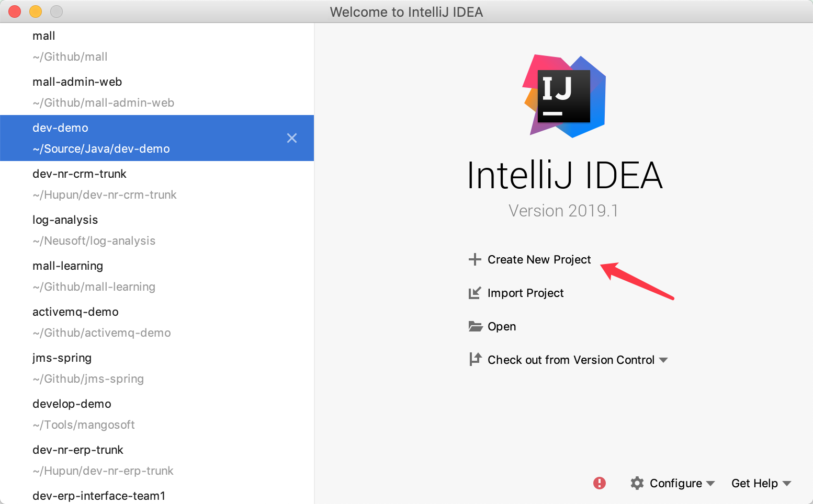Click the path ~/Github/activemq-demo
Screen dimensions: 813x504
101,333
